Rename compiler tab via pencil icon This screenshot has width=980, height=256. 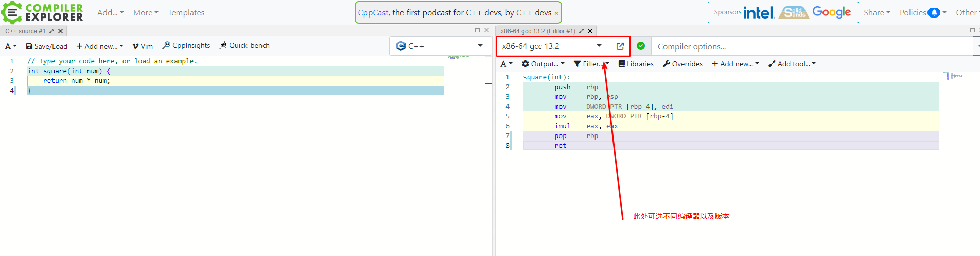(582, 31)
